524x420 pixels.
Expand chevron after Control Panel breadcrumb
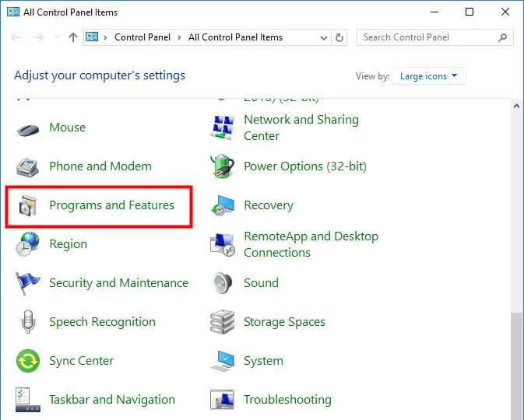point(179,37)
